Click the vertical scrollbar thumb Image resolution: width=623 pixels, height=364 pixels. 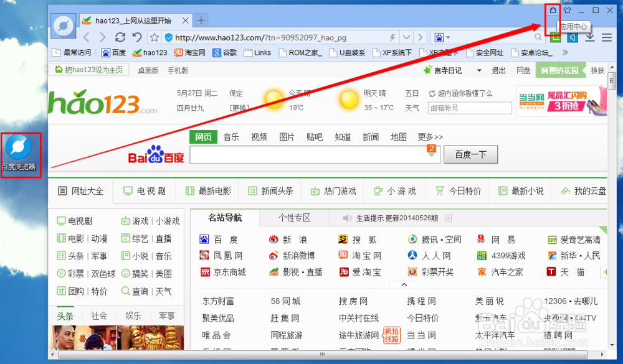click(x=612, y=81)
